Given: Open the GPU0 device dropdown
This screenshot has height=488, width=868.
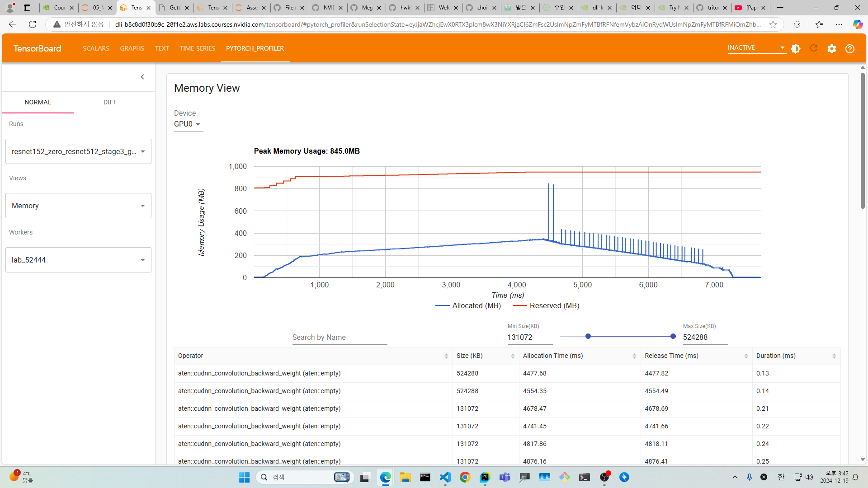Looking at the screenshot, I should (188, 124).
